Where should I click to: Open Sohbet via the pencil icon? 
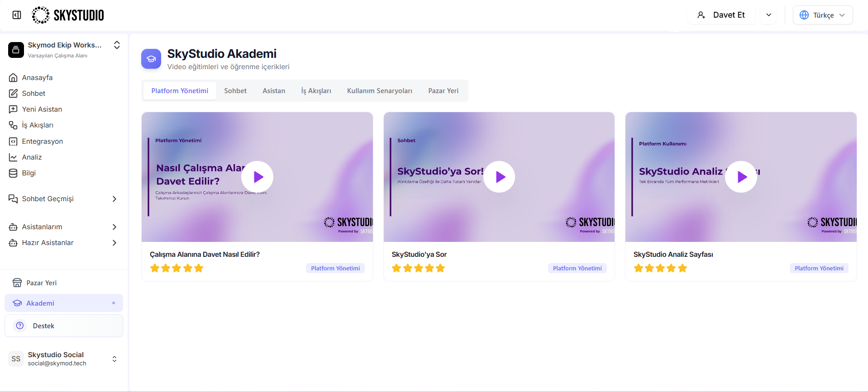click(x=13, y=94)
